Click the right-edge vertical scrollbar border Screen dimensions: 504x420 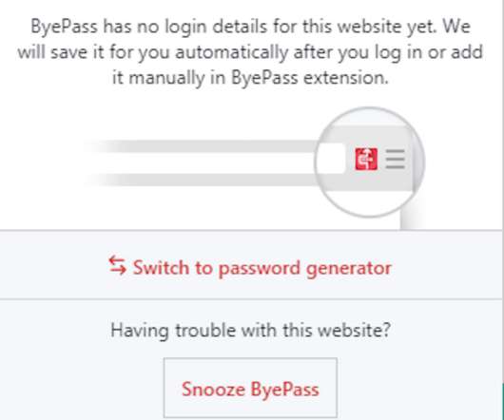[502, 193]
